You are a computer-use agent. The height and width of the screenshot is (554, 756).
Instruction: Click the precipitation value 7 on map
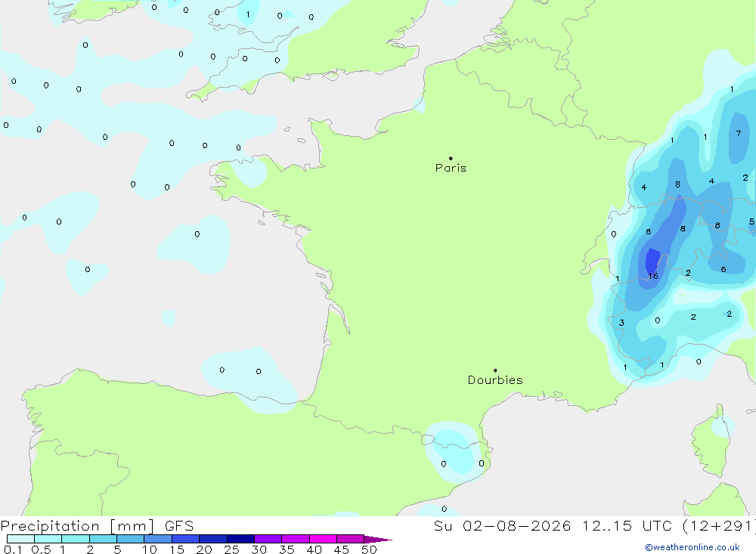(738, 134)
